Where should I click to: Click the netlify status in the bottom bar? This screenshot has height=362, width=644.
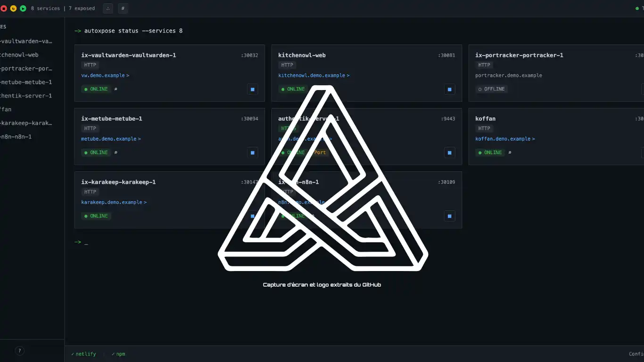[83, 354]
